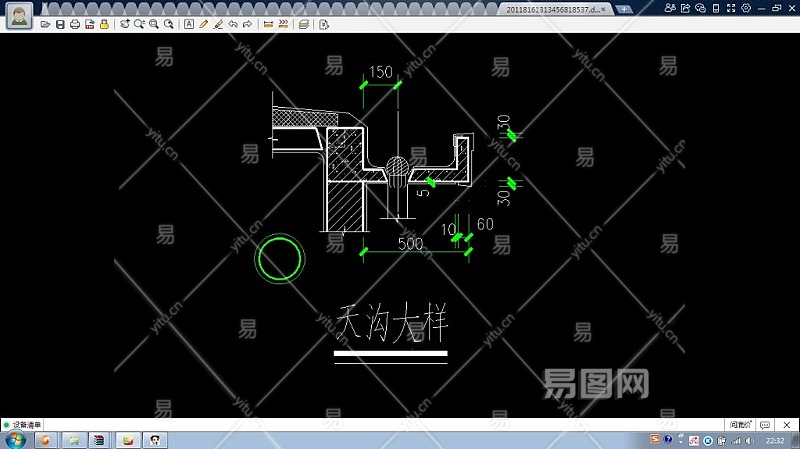Export the drawing to PDF

coord(90,24)
